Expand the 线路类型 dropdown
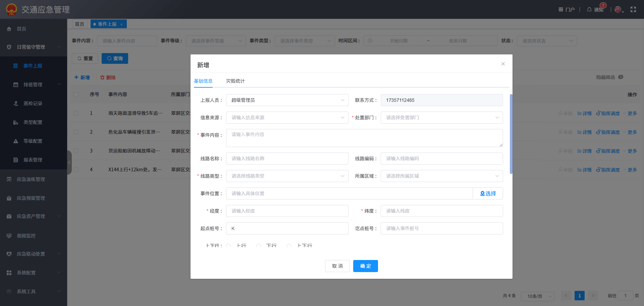This screenshot has width=644, height=306. point(287,176)
